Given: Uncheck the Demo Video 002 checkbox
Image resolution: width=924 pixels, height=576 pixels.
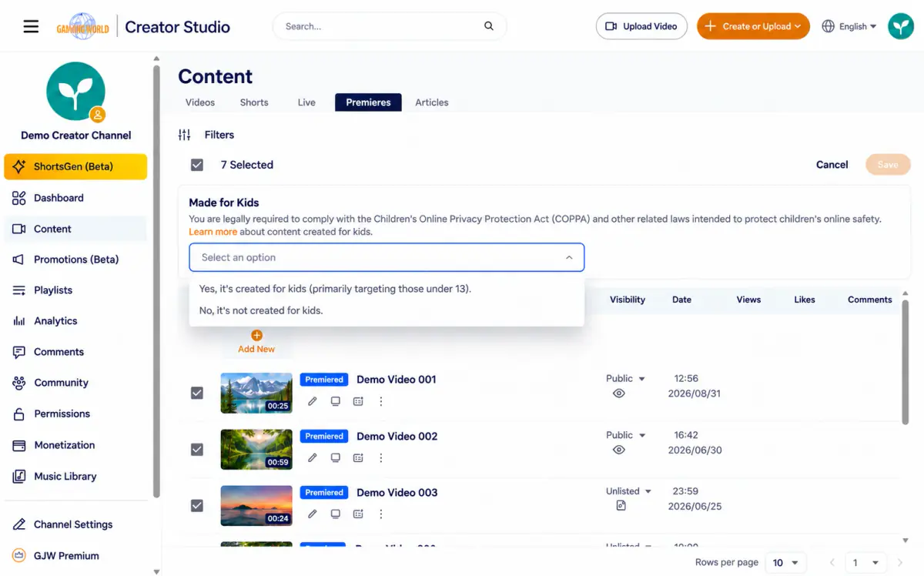Looking at the screenshot, I should pyautogui.click(x=197, y=450).
